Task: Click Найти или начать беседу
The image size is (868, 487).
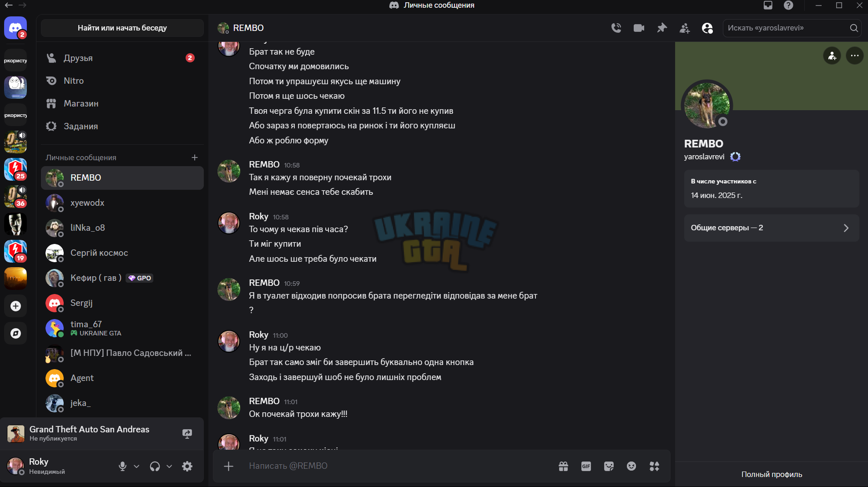Action: pos(122,28)
